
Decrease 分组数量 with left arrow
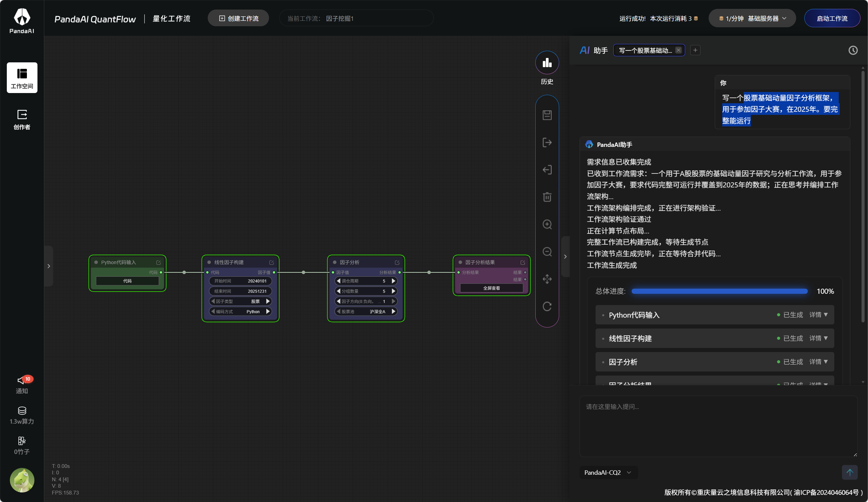338,291
